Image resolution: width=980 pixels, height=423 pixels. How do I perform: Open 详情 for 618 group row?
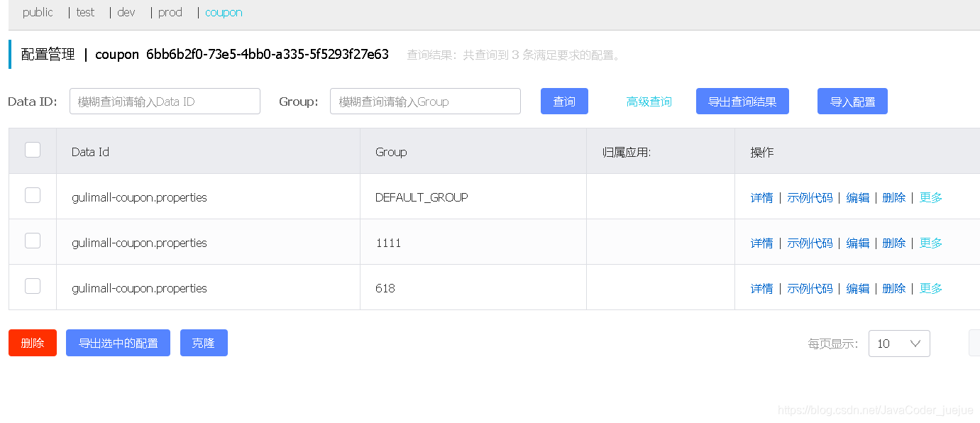tap(761, 288)
